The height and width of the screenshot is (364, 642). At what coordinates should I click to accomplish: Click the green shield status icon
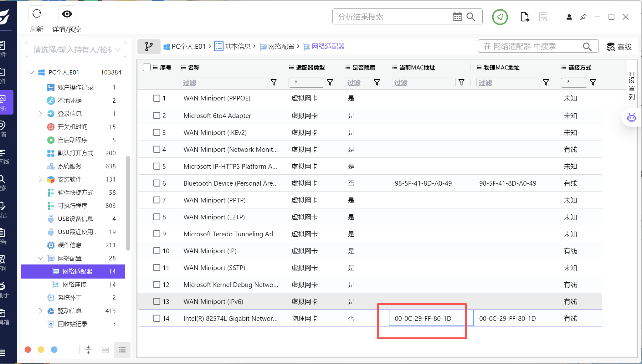pyautogui.click(x=500, y=17)
